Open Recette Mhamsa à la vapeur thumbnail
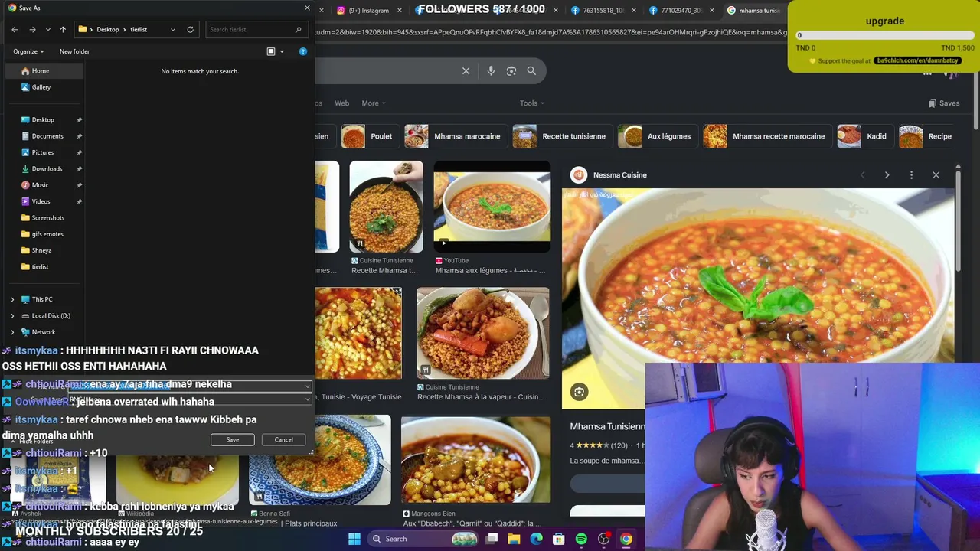 [482, 333]
